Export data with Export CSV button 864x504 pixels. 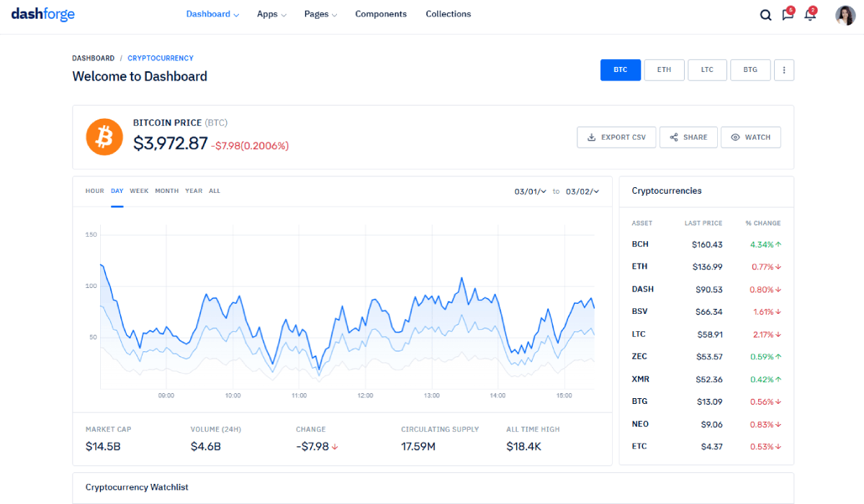[616, 138]
